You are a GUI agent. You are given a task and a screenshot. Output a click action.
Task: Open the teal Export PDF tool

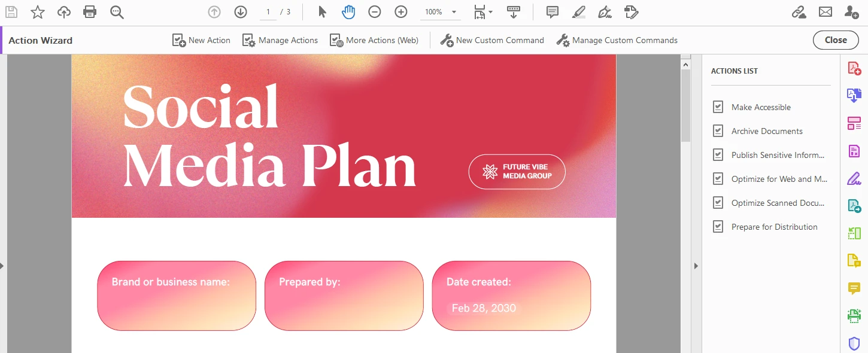(x=854, y=206)
